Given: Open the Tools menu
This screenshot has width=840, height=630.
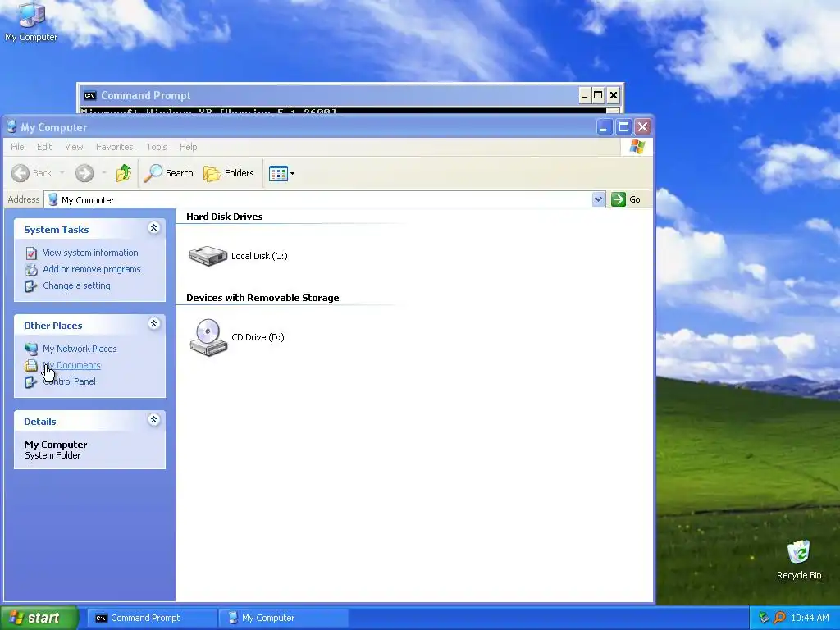Looking at the screenshot, I should (x=157, y=147).
